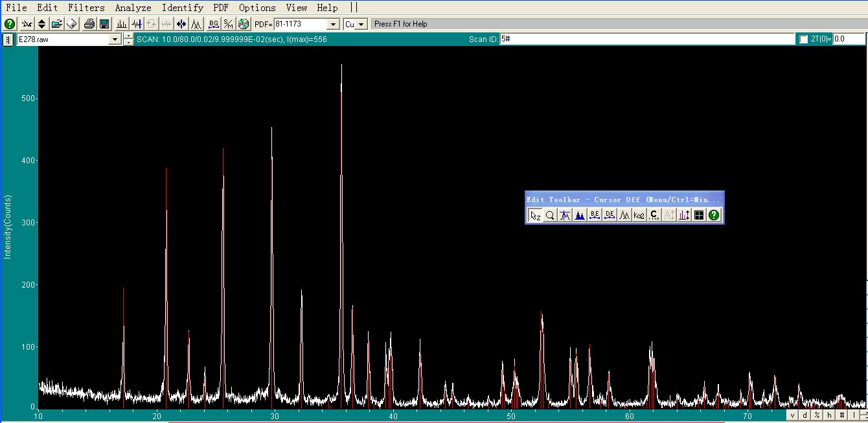This screenshot has height=423, width=868.
Task: Open the Identify menu
Action: [x=182, y=8]
